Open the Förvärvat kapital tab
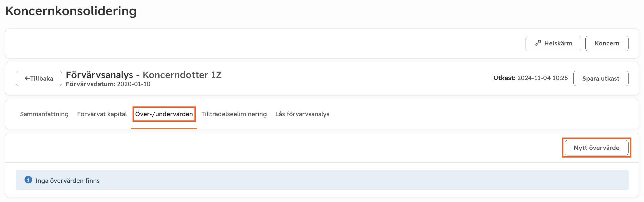This screenshot has width=644, height=202. click(x=102, y=114)
